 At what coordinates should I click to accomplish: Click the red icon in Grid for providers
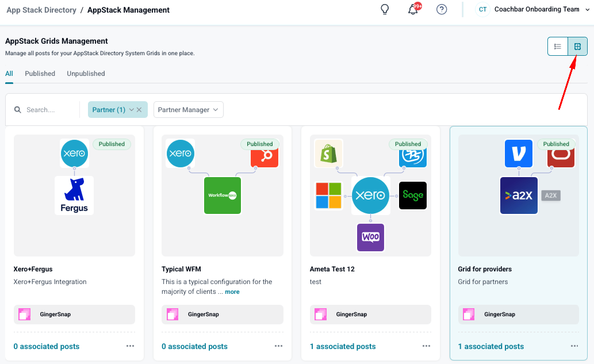[561, 158]
